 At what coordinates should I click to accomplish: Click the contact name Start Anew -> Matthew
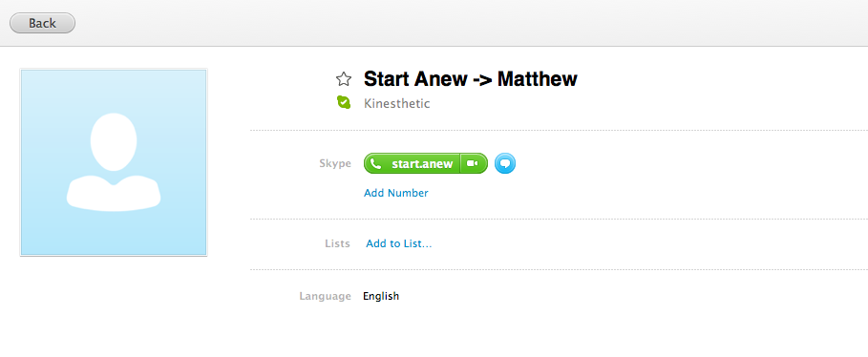point(471,79)
